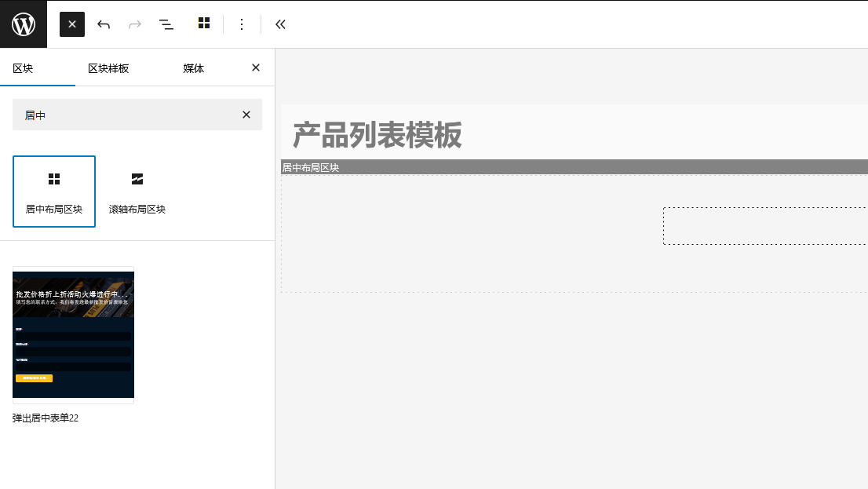Click the 产品列表模板 title text
Image resolution: width=868 pixels, height=489 pixels.
pyautogui.click(x=377, y=135)
